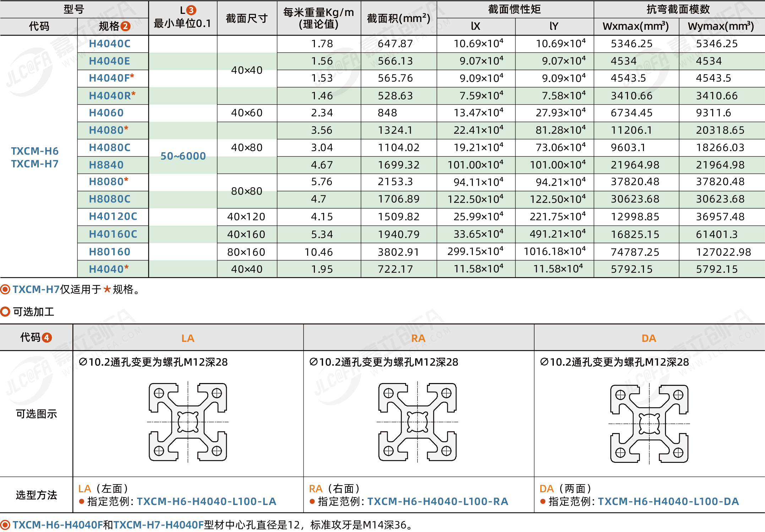Click the 40×60 section size cell
This screenshot has height=532, width=765.
247,113
